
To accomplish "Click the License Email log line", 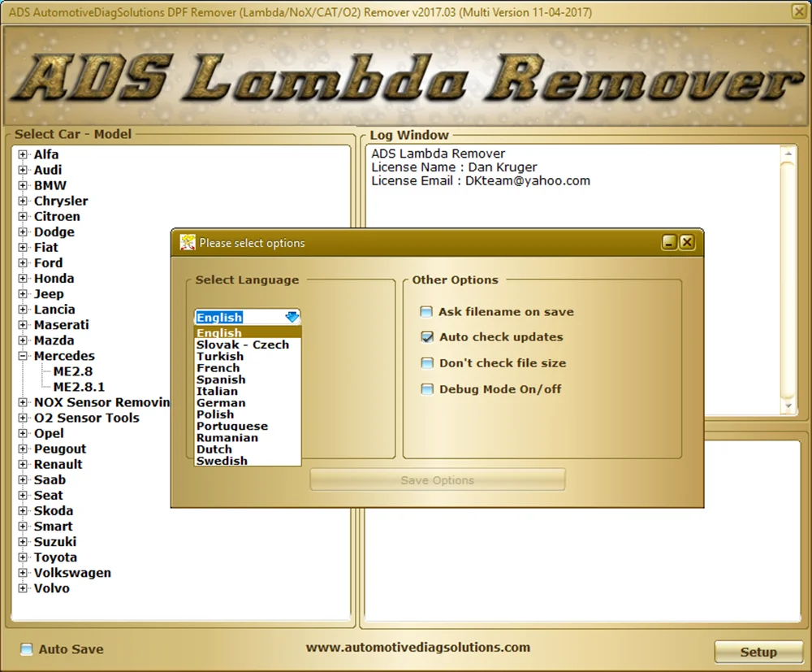I will click(x=481, y=181).
